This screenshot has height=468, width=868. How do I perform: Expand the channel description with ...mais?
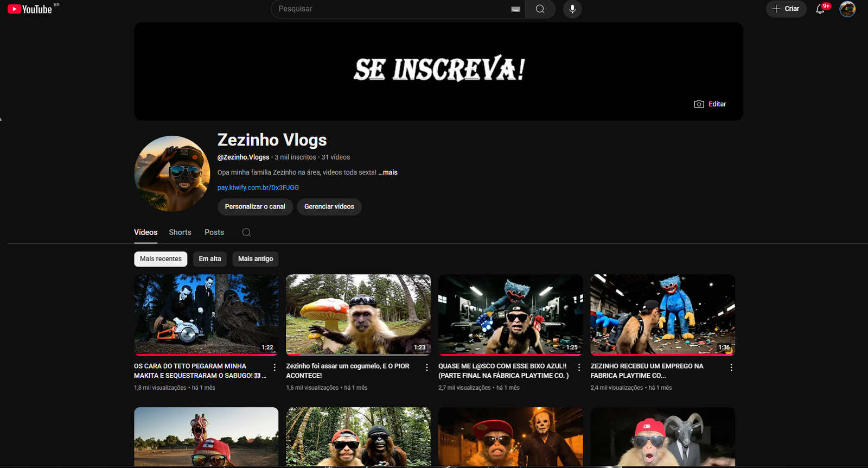pos(388,172)
